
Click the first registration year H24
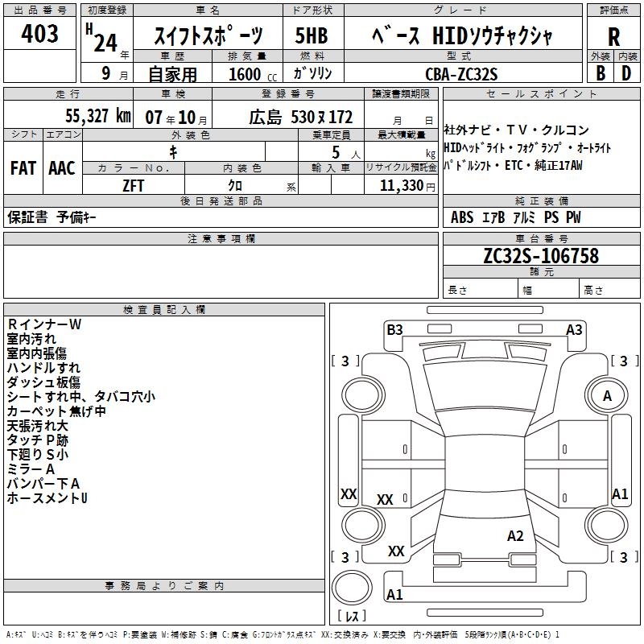tap(107, 39)
